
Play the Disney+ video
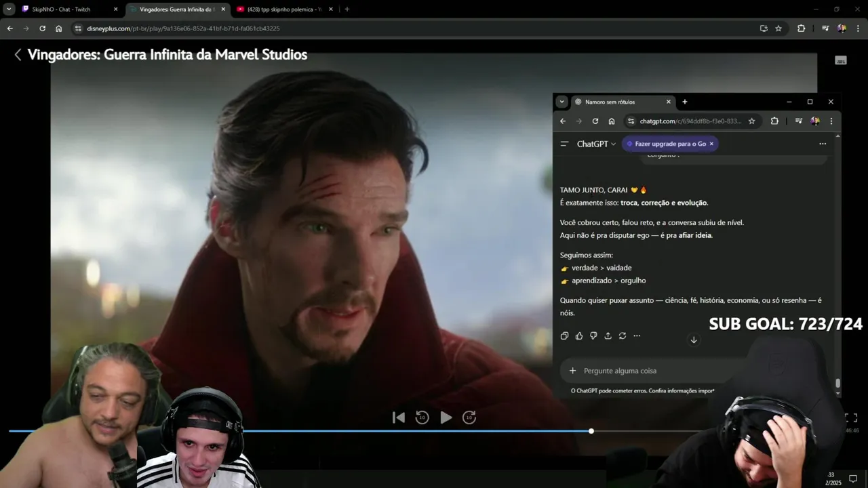(x=446, y=418)
